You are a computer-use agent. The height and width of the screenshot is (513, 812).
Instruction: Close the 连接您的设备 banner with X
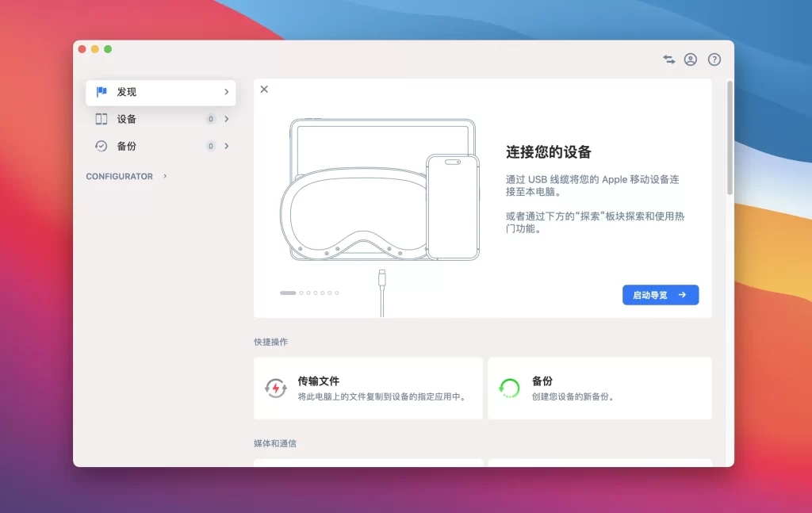(264, 89)
